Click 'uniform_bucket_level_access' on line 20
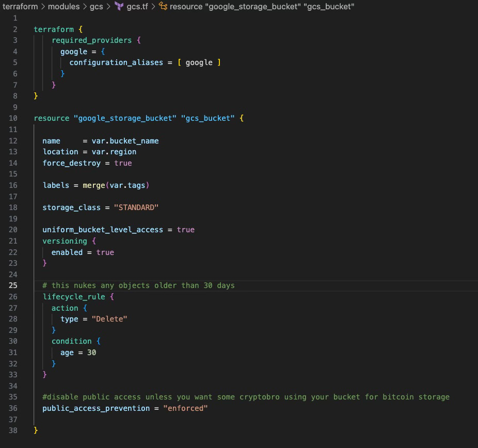Screen dimensions: 478x448 [103, 230]
